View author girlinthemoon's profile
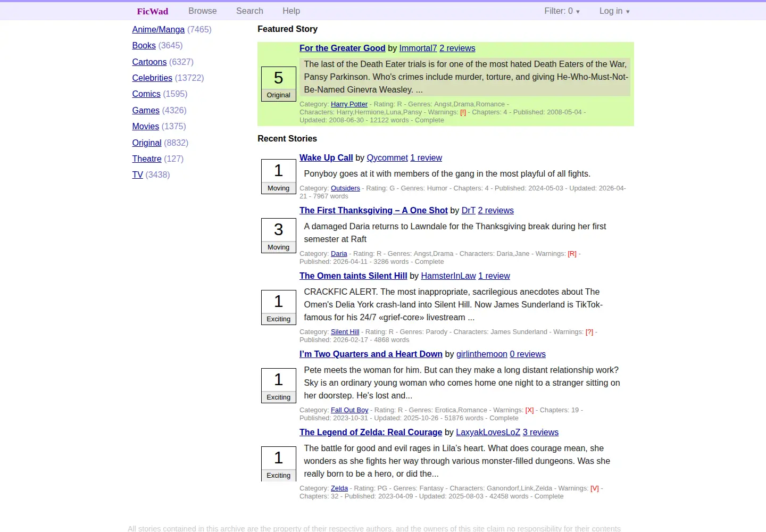The image size is (766, 532). (482, 354)
